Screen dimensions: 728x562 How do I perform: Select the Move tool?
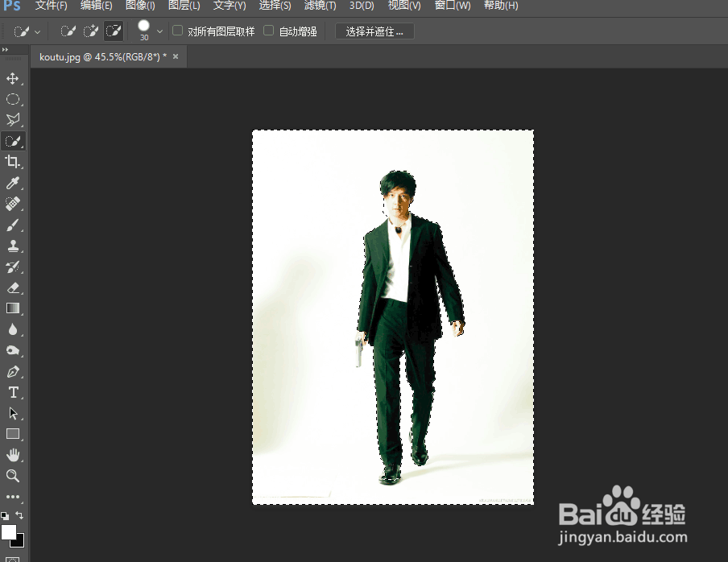click(x=13, y=78)
